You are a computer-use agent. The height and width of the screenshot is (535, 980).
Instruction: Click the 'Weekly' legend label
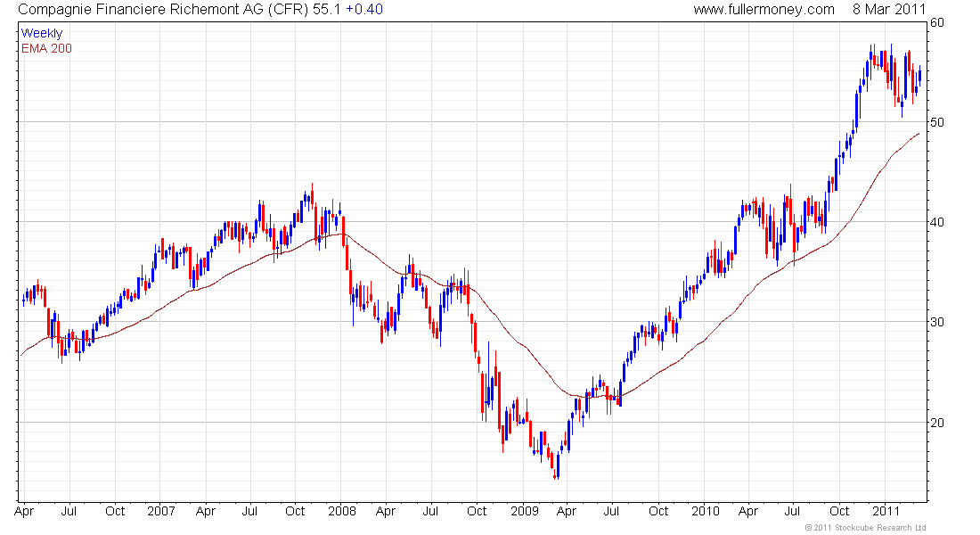[42, 33]
